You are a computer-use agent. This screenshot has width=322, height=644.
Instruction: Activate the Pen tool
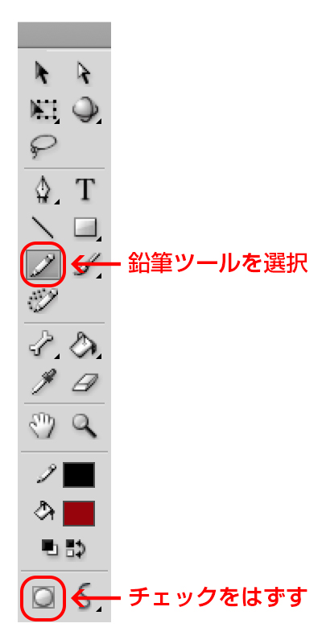tap(44, 191)
